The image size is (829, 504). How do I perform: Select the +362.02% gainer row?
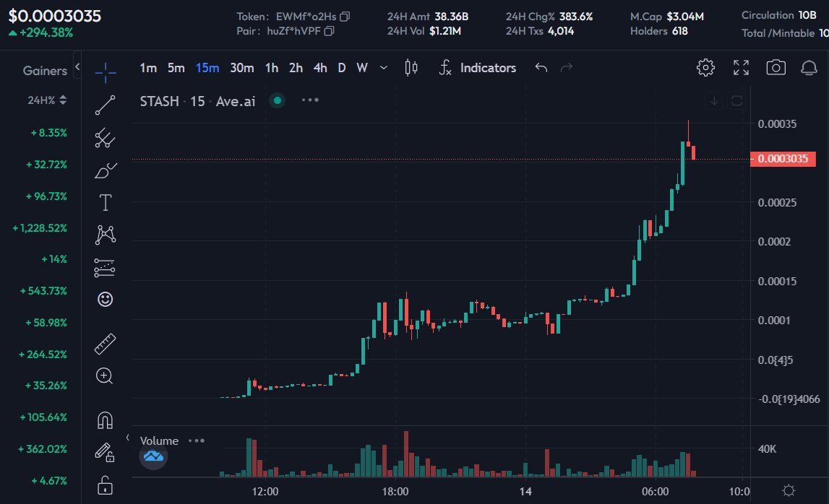coord(43,449)
